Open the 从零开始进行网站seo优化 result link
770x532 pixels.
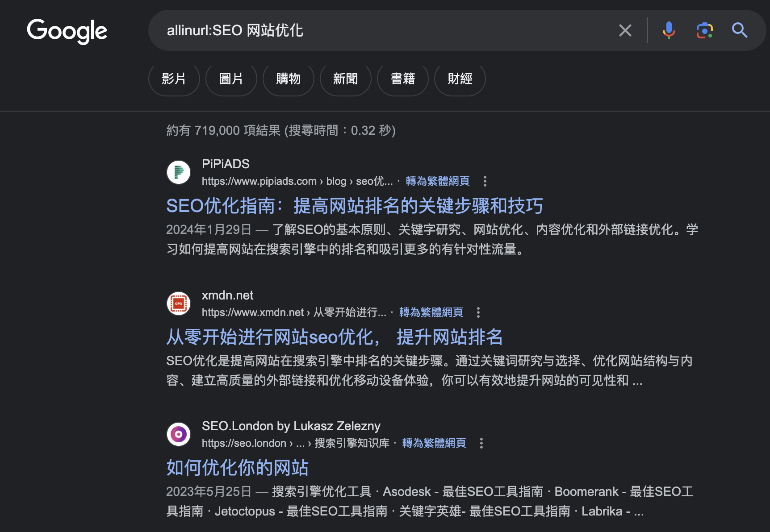[334, 337]
